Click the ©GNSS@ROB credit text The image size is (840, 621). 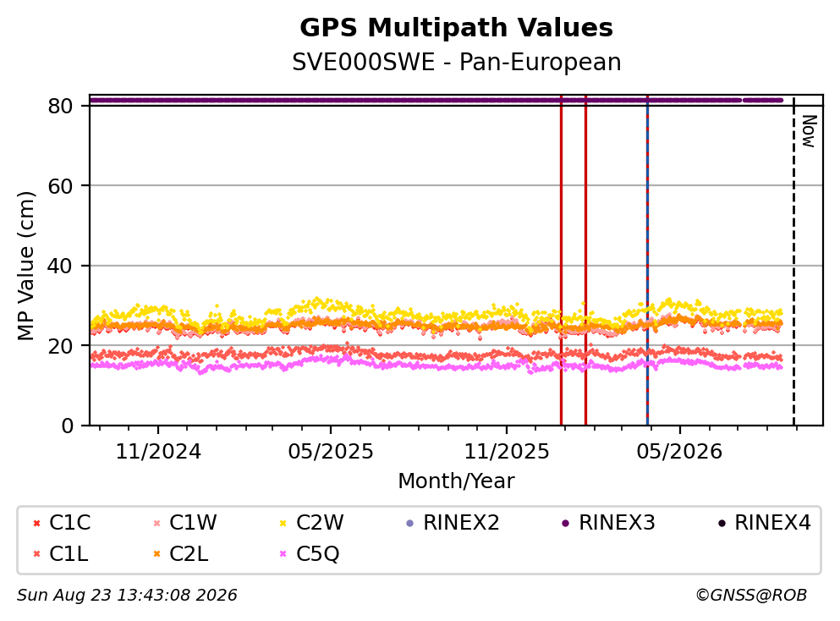751,596
